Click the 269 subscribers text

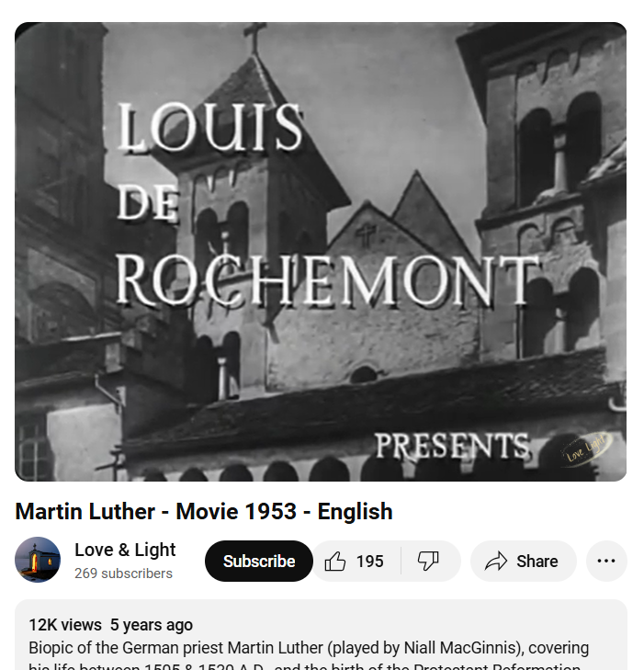tap(123, 573)
